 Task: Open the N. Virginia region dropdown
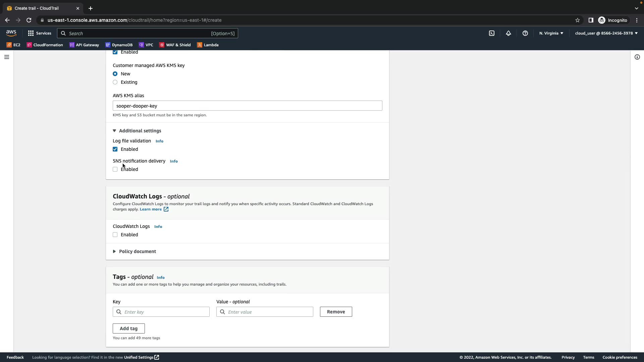(x=551, y=33)
